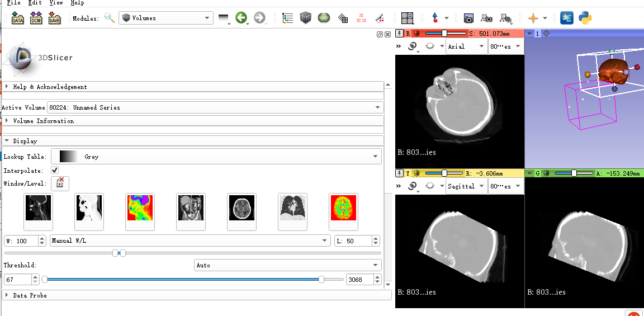Toggle the pin icon on 3D view
The width and height of the screenshot is (644, 316).
click(529, 34)
